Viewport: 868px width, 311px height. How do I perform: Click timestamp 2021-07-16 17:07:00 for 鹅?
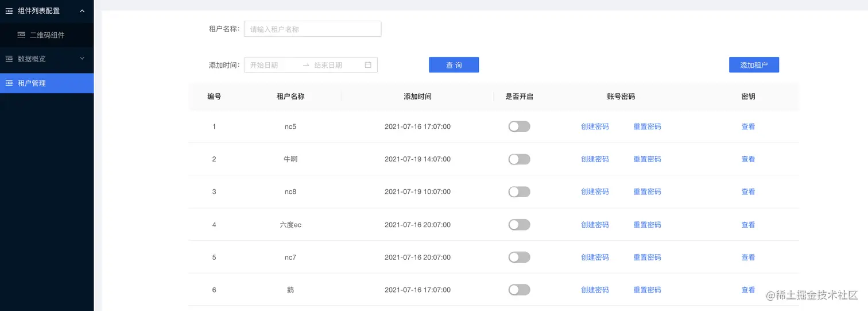pyautogui.click(x=417, y=290)
